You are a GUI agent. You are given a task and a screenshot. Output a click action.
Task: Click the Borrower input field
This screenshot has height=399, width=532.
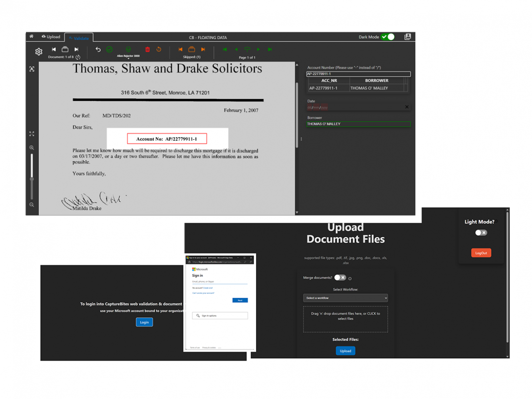358,124
